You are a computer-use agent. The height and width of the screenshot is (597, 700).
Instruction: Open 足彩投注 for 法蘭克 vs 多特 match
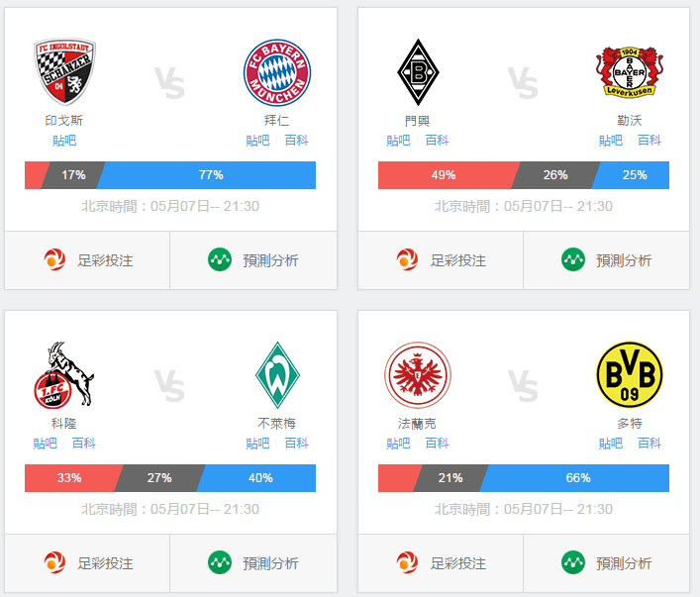(x=441, y=563)
